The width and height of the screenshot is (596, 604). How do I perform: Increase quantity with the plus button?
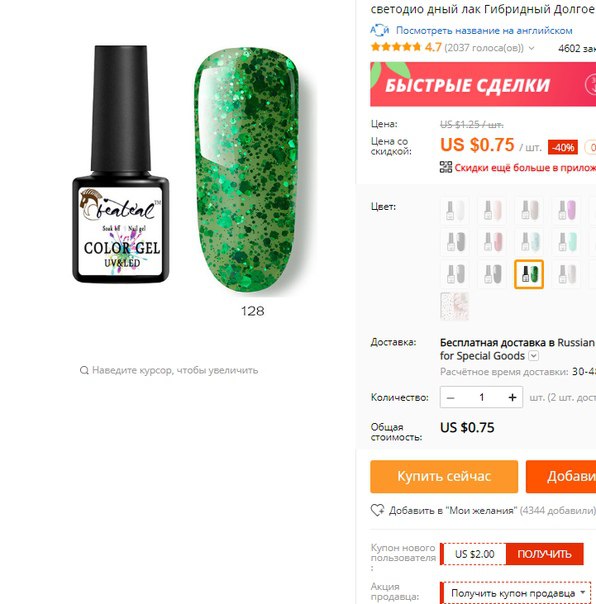512,397
